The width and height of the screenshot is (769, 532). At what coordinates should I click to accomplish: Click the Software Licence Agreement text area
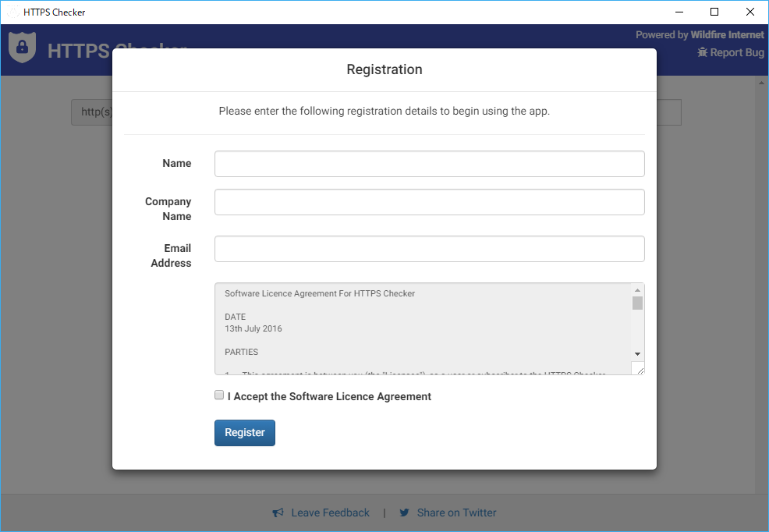point(429,328)
